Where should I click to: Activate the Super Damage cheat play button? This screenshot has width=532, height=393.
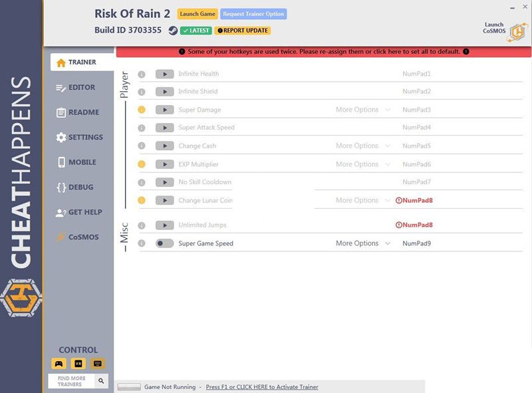pos(164,110)
